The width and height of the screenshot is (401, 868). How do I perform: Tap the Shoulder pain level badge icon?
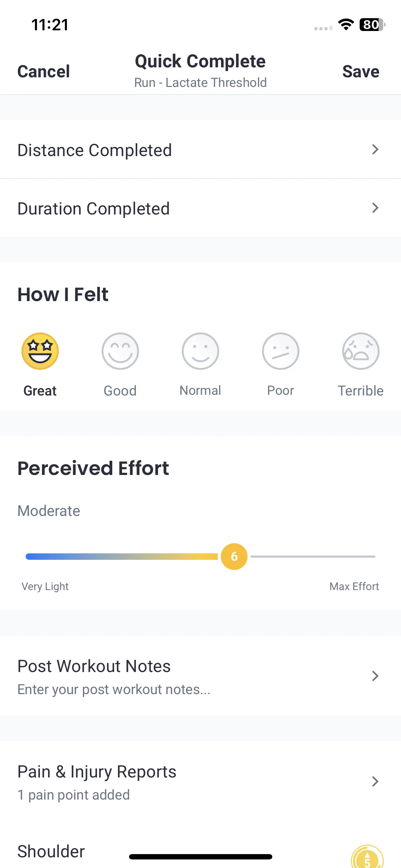(367, 857)
